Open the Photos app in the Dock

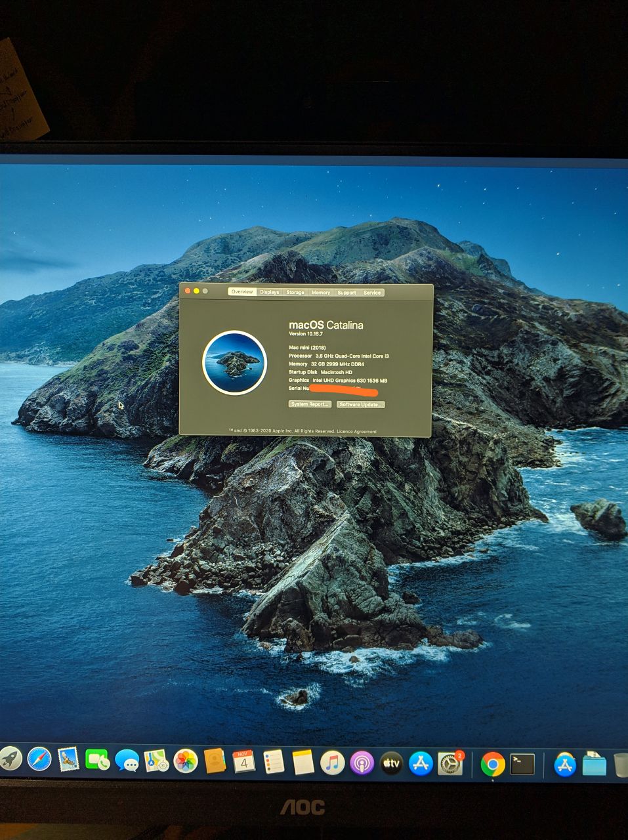[x=186, y=761]
